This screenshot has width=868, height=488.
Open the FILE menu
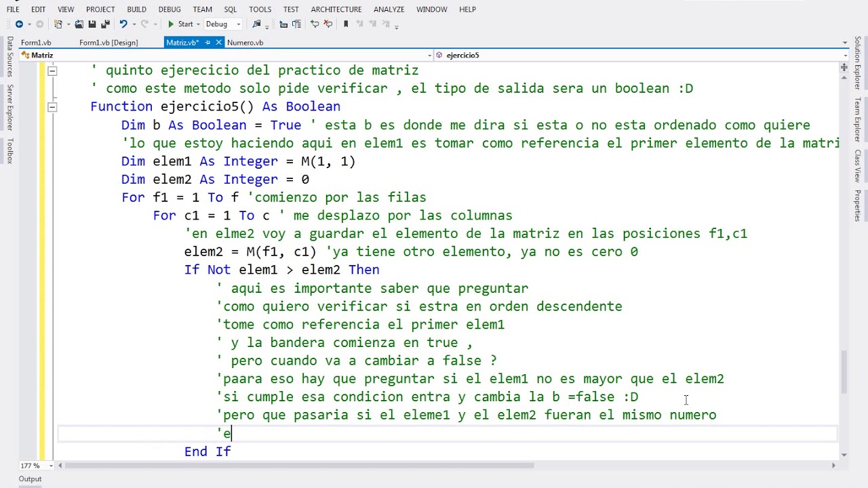pyautogui.click(x=13, y=9)
